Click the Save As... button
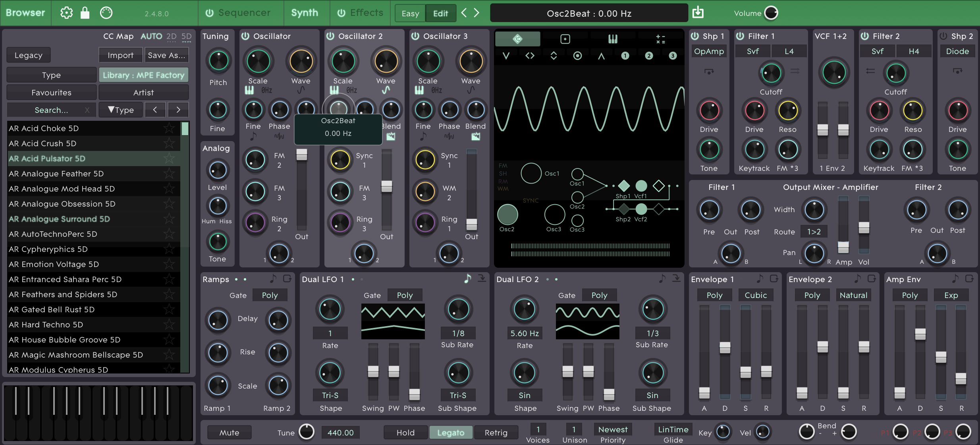 pyautogui.click(x=166, y=55)
